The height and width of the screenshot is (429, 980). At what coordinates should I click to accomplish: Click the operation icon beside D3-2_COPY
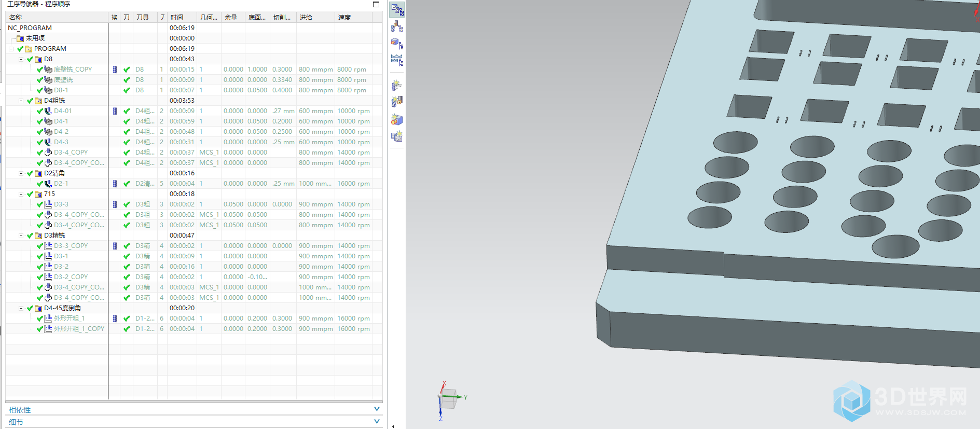point(48,276)
